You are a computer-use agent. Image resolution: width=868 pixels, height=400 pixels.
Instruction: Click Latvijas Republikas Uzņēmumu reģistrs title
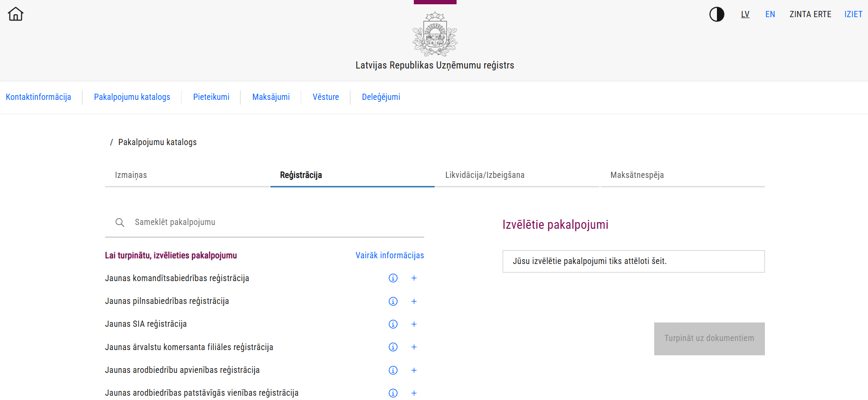435,65
